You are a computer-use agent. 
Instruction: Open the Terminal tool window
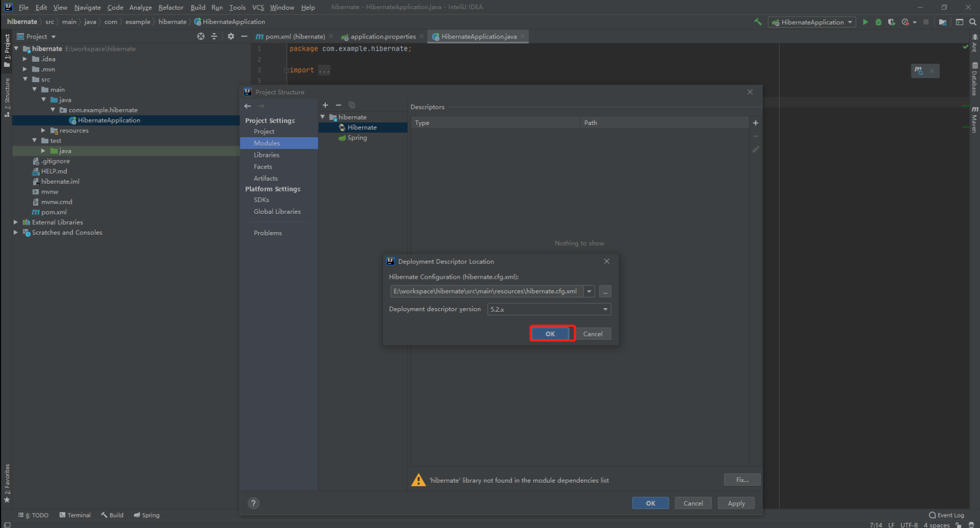[x=75, y=515]
